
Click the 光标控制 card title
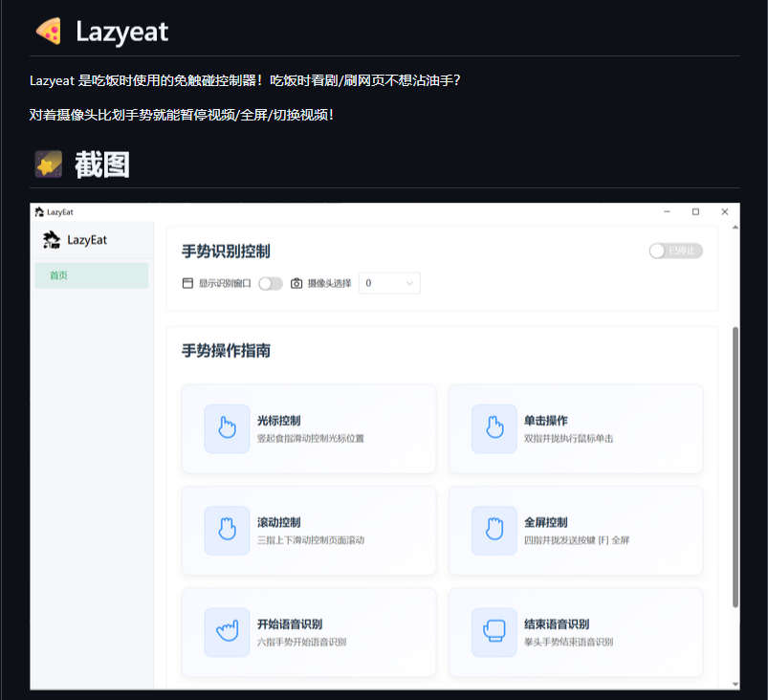[x=279, y=421]
